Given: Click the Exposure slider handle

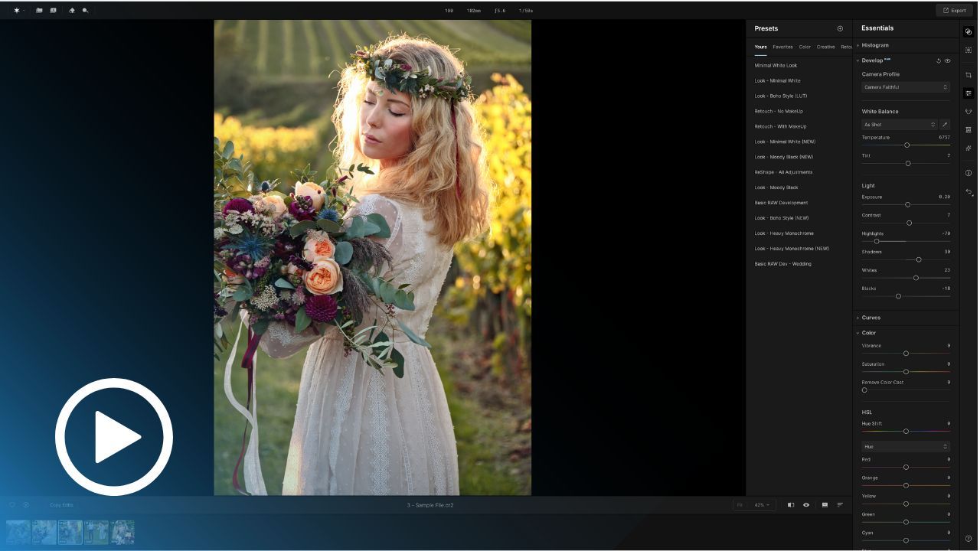Looking at the screenshot, I should (x=908, y=204).
